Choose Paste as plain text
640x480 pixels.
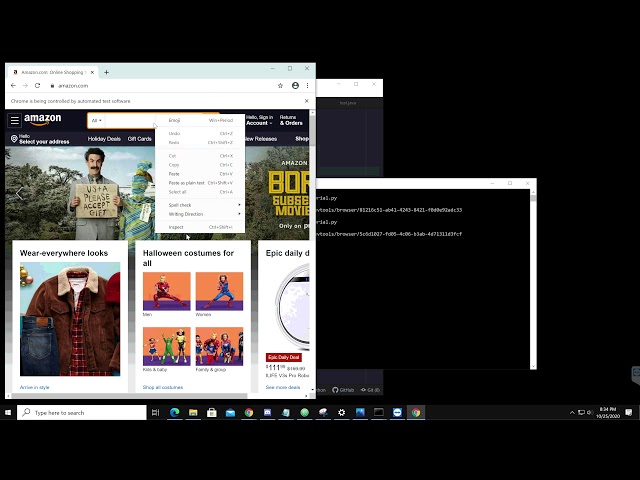(200, 183)
